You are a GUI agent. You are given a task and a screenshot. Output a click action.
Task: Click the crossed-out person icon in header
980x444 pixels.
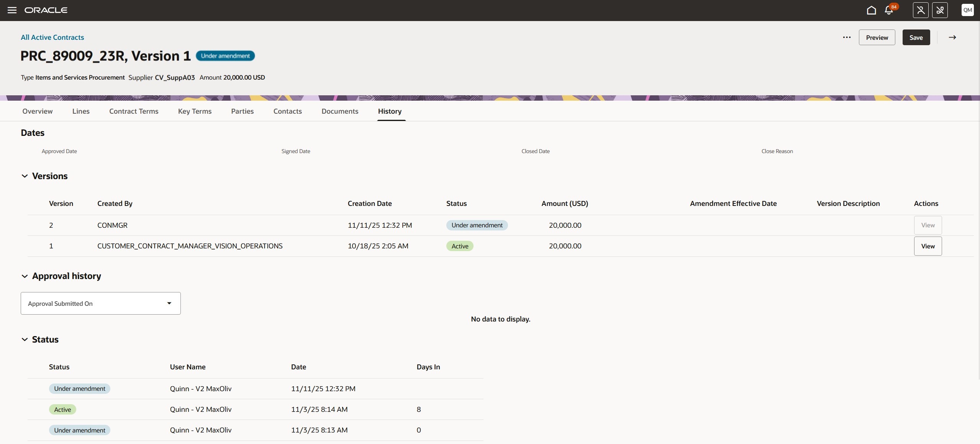point(920,10)
